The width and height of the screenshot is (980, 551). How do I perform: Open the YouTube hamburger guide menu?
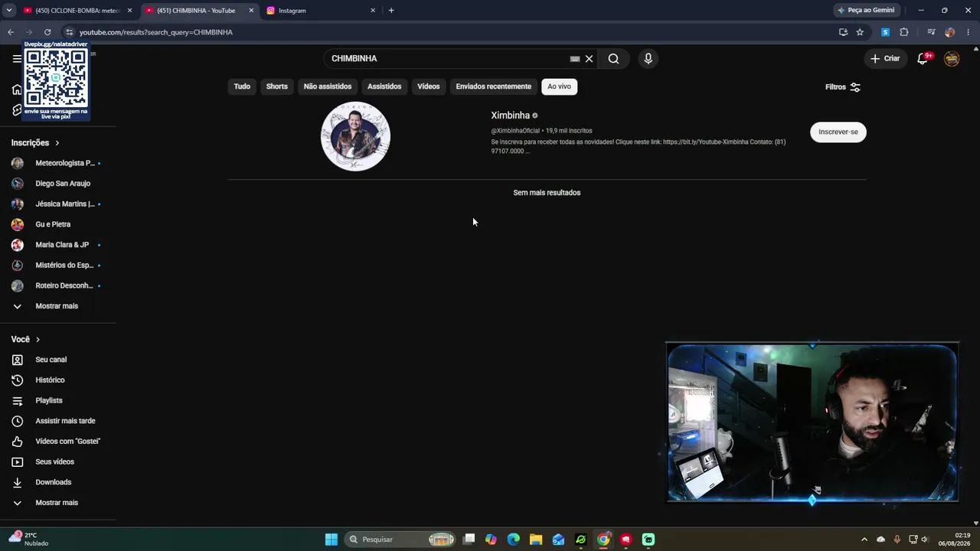coord(17,58)
